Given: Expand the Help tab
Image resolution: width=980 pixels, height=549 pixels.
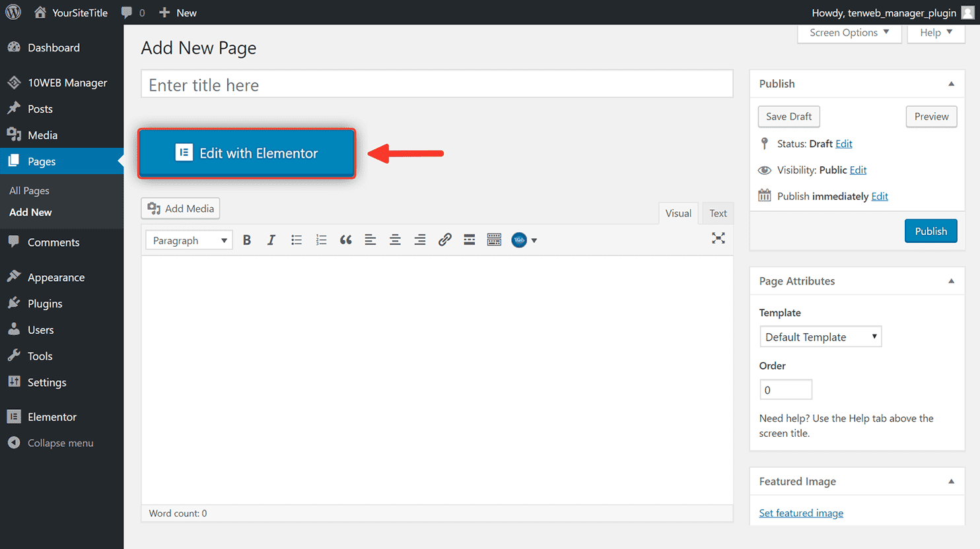Looking at the screenshot, I should pos(936,33).
